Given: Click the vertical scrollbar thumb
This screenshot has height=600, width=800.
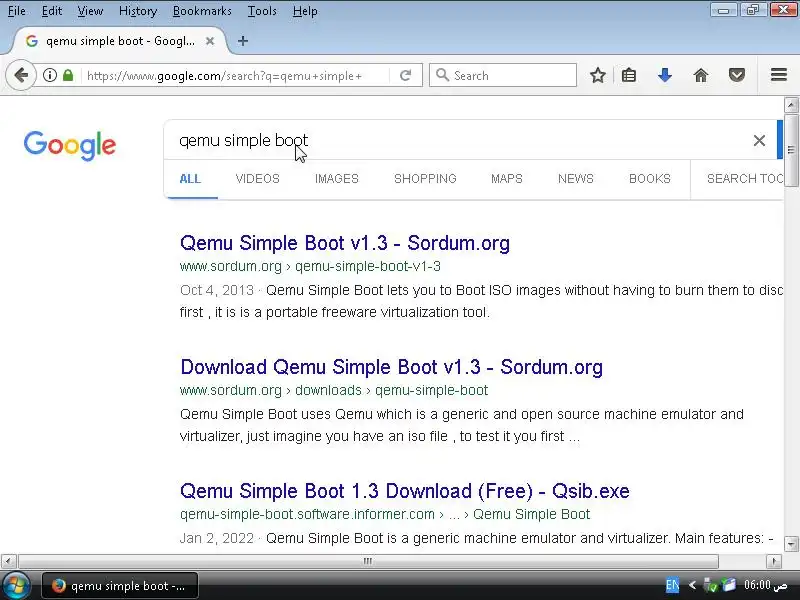Looking at the screenshot, I should 791,151.
